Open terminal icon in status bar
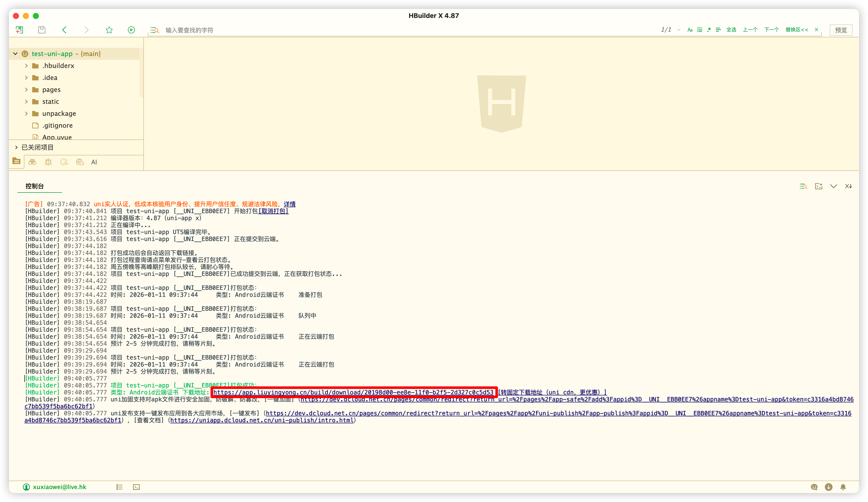 [x=136, y=487]
